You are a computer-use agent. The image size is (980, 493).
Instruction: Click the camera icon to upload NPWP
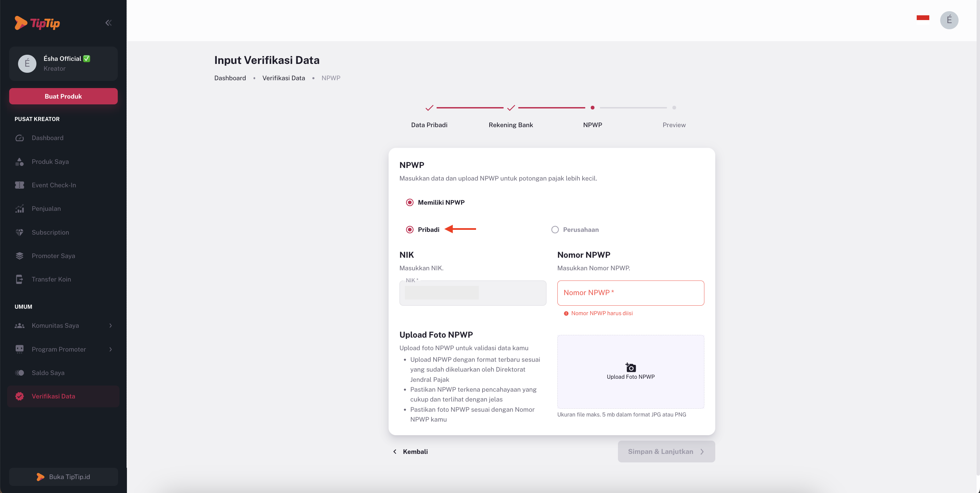(x=631, y=367)
